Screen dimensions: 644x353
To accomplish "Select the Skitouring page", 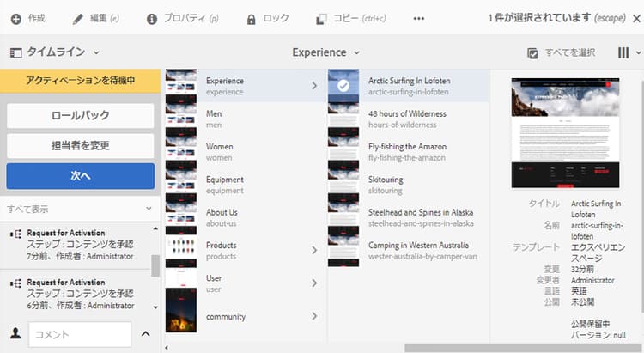I will (409, 184).
